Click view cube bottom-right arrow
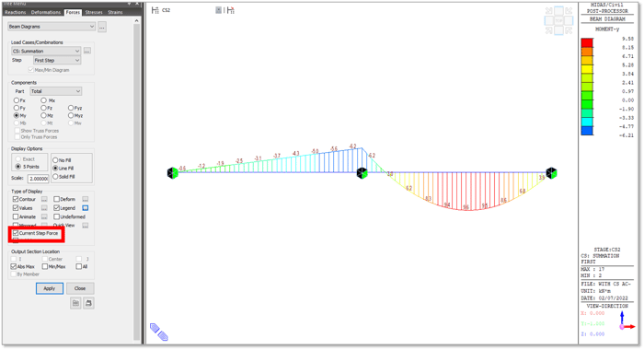 [x=569, y=30]
